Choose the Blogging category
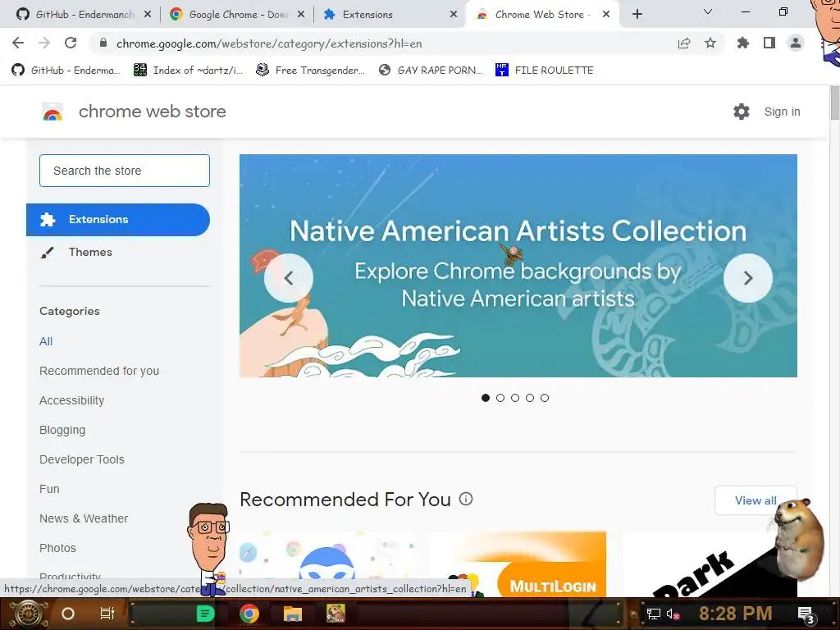840x630 pixels. pos(62,430)
